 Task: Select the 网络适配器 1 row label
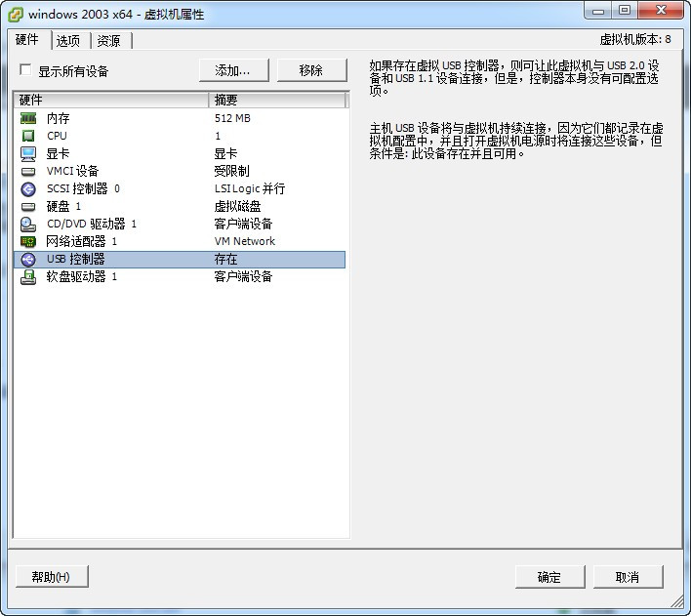pos(82,242)
